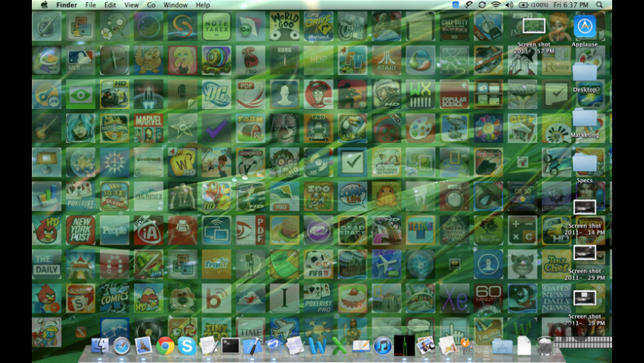Open black graph monitor icon in Dock
This screenshot has width=644, height=363.
[x=404, y=345]
